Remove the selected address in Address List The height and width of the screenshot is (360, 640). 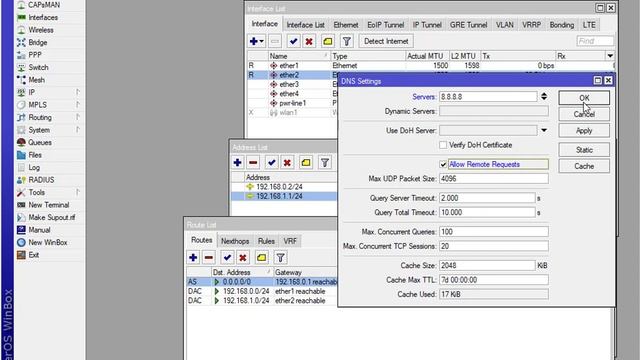pyautogui.click(x=253, y=162)
